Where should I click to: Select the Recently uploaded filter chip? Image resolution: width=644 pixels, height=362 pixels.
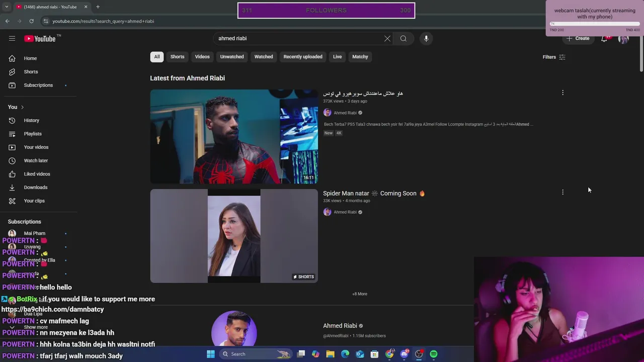point(303,57)
